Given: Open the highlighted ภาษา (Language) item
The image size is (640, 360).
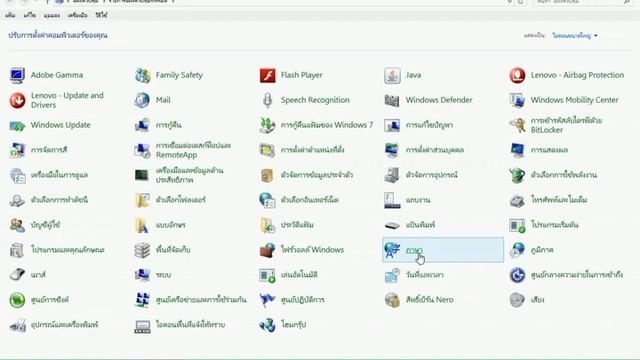Looking at the screenshot, I should 443,250.
